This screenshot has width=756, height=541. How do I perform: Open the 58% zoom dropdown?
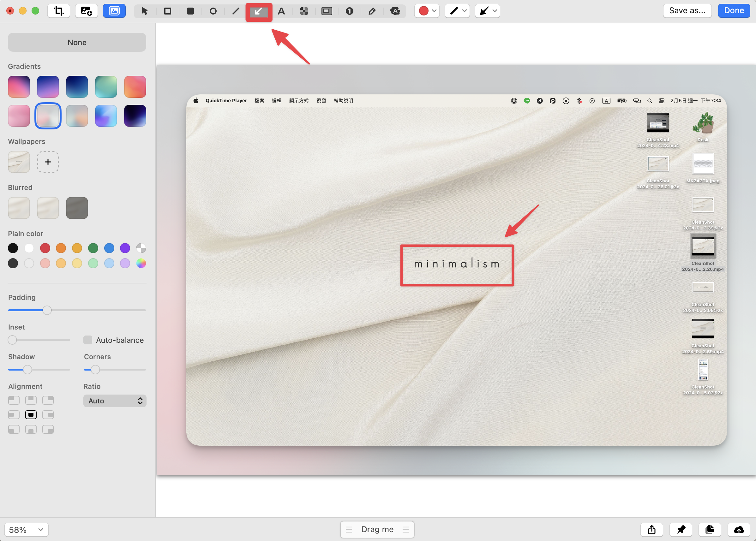(26, 529)
